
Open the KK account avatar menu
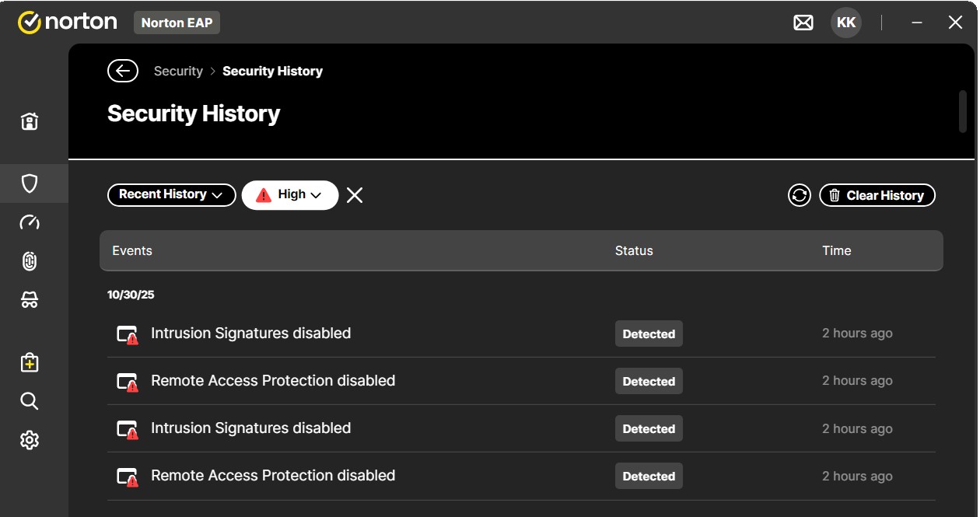tap(846, 23)
